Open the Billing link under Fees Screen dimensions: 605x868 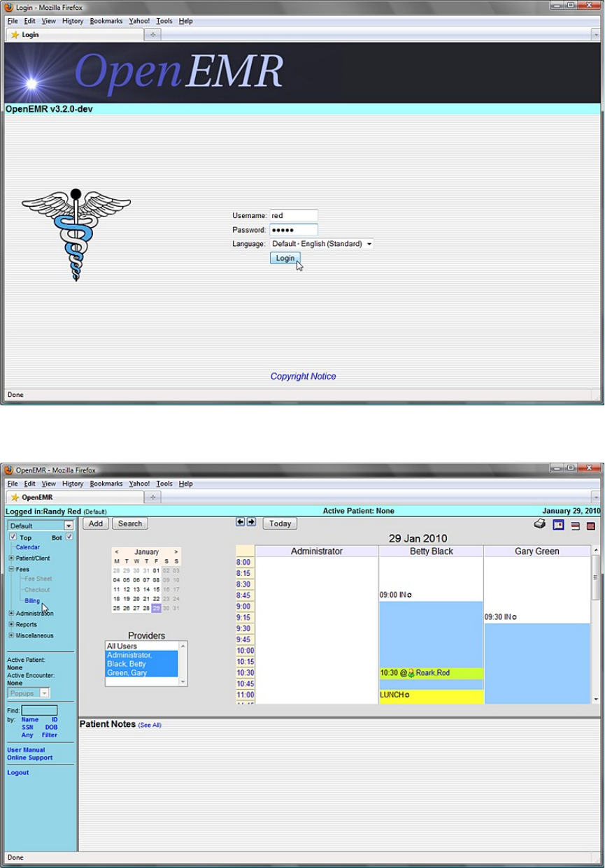32,601
